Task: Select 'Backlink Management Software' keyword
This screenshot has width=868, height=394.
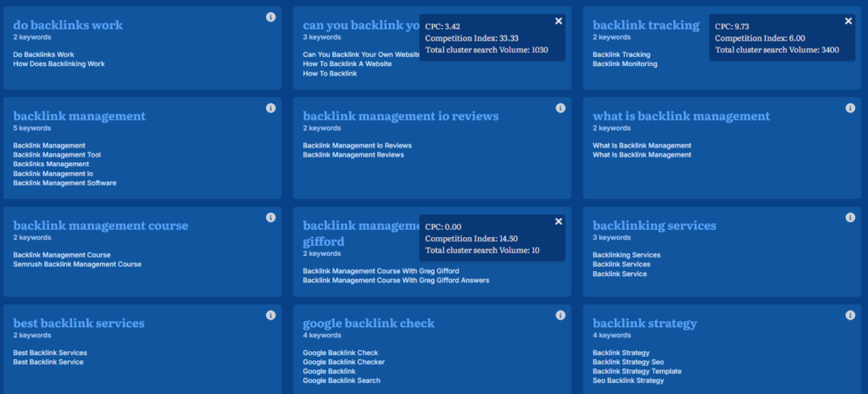Action: pyautogui.click(x=64, y=183)
